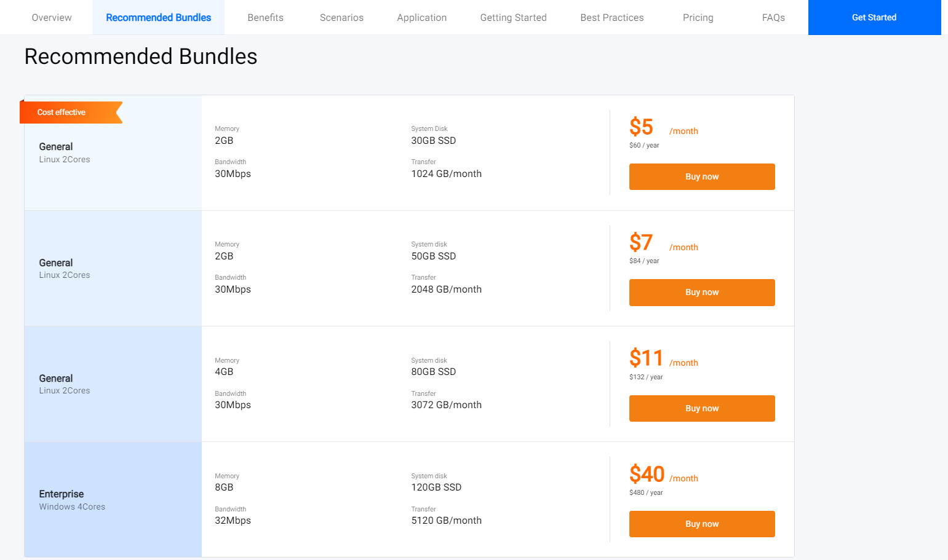This screenshot has height=560, width=948.
Task: Buy the $5/month bundle
Action: (x=701, y=176)
